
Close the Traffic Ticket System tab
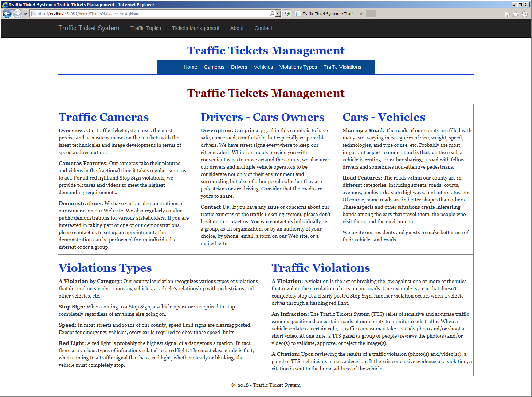361,14
